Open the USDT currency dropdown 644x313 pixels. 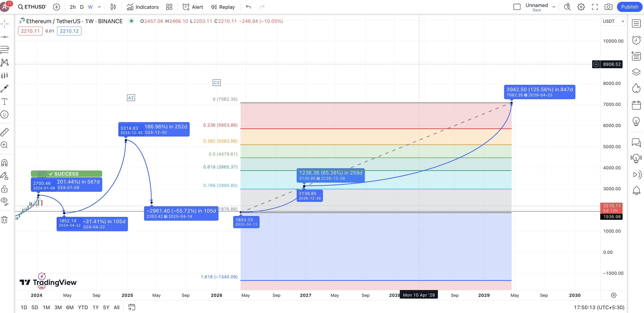(x=613, y=21)
